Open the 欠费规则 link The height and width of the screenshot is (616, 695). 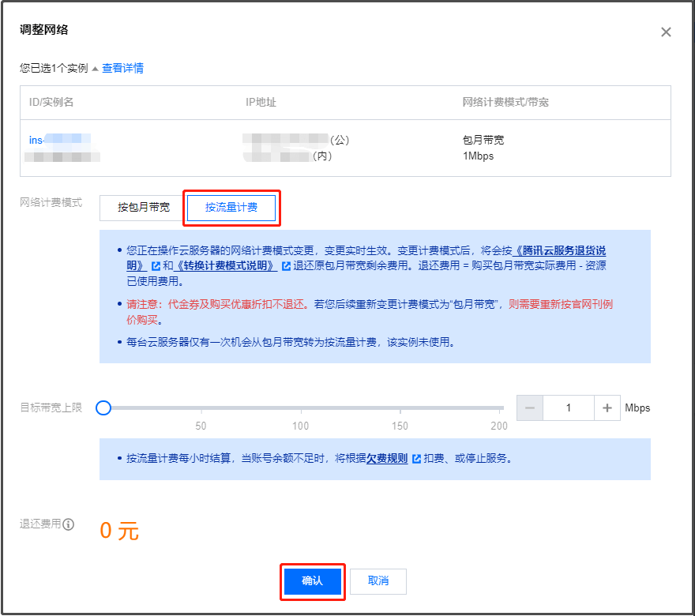(x=387, y=458)
